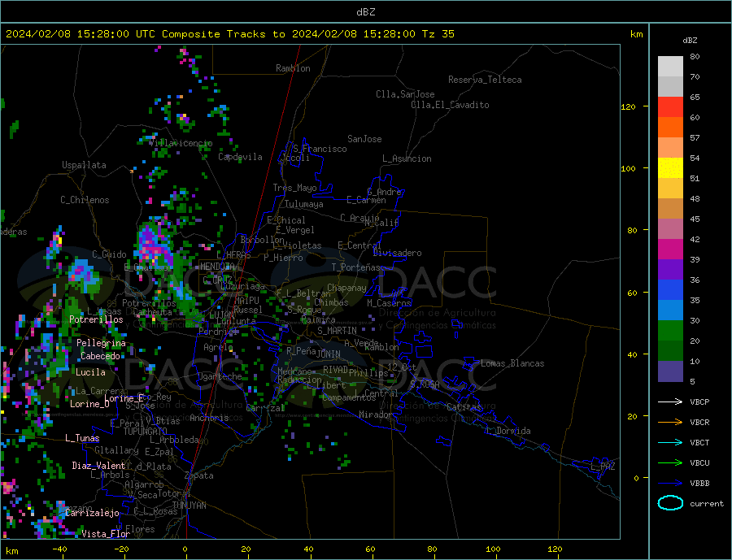Click the S_Francisco map label
Image resolution: width=732 pixels, height=560 pixels.
click(x=320, y=149)
